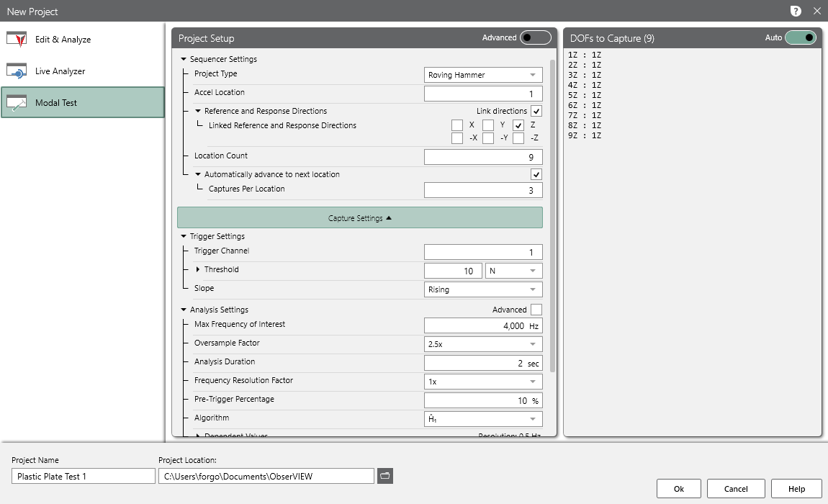The width and height of the screenshot is (828, 504).
Task: Uncheck Automatically advance to next location
Action: tap(536, 174)
